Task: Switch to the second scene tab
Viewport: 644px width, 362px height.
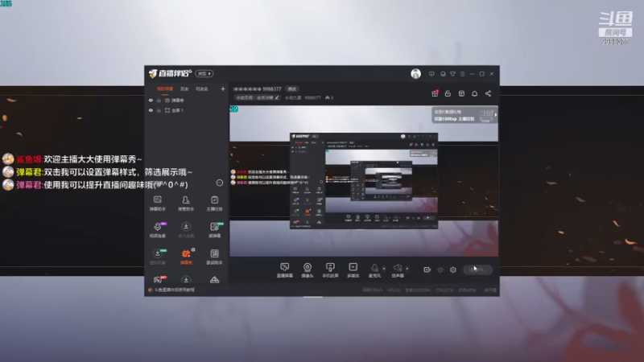Action: (x=184, y=88)
